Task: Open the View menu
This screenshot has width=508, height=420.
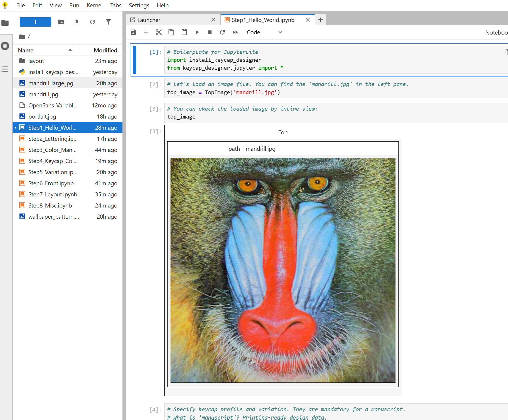Action: tap(56, 5)
